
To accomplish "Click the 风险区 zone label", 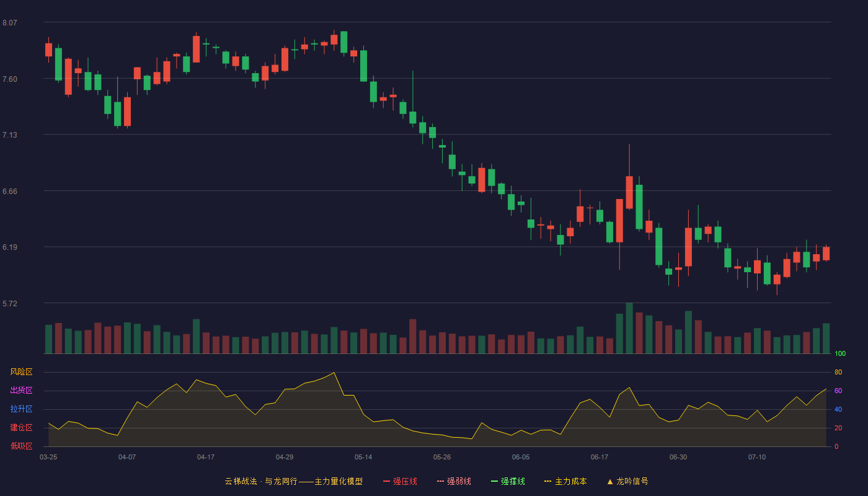I will coord(21,372).
